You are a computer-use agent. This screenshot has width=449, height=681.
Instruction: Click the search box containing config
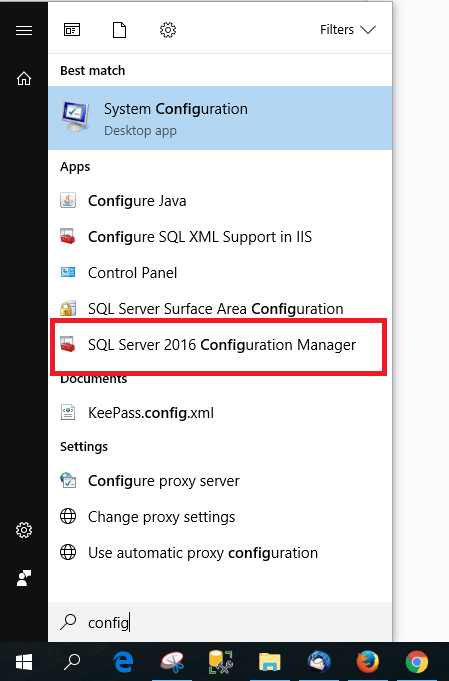[x=220, y=622]
